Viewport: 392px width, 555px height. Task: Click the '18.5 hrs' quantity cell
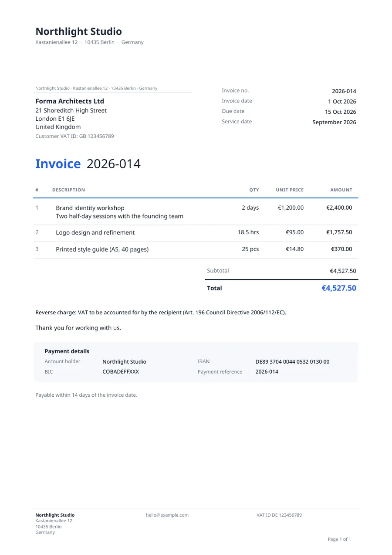click(x=248, y=232)
